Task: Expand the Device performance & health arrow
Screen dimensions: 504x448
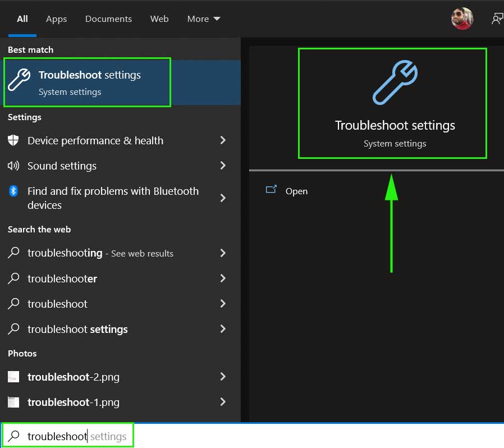Action: click(223, 140)
